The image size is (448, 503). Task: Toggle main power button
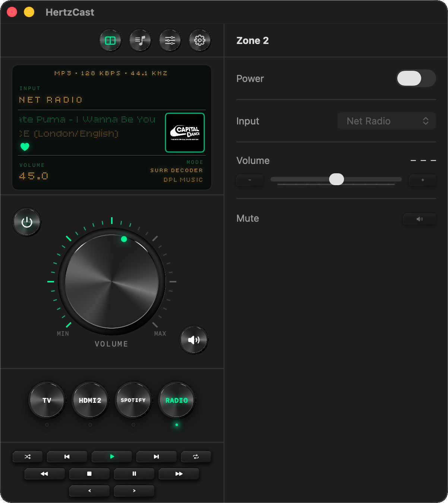tap(27, 222)
